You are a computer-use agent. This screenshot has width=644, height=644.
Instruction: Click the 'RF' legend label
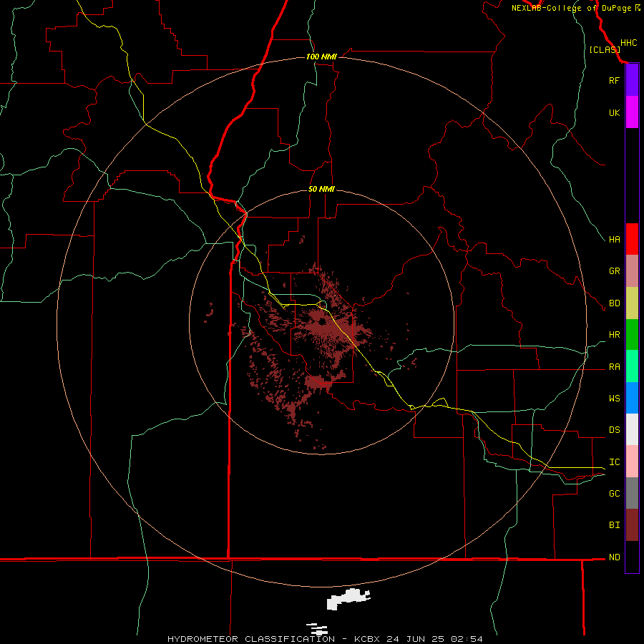[614, 80]
